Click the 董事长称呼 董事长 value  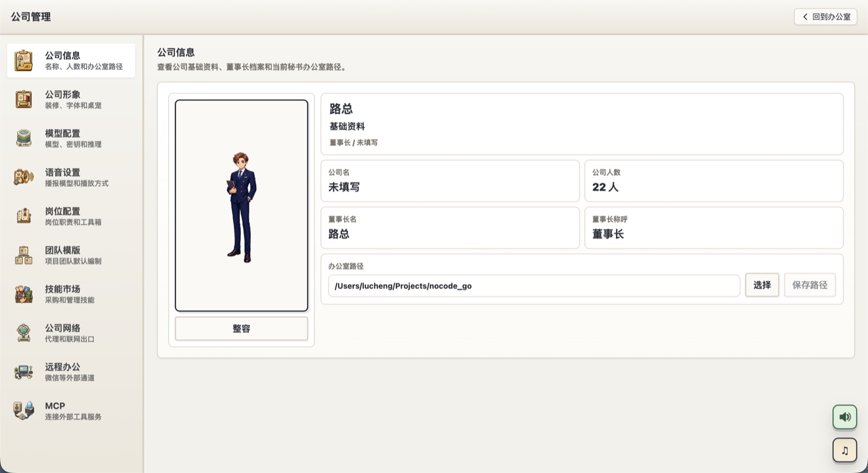608,234
